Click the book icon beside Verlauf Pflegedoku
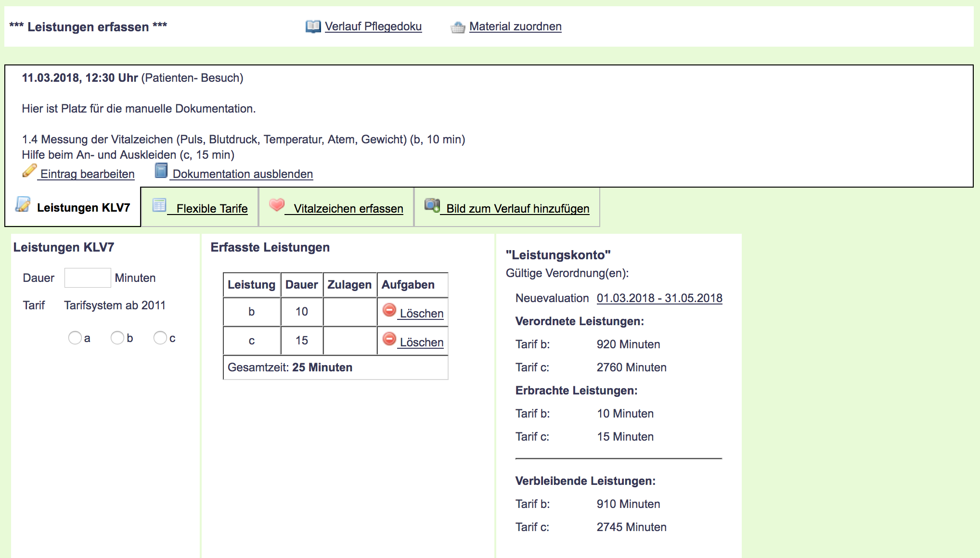980x558 pixels. (x=313, y=26)
